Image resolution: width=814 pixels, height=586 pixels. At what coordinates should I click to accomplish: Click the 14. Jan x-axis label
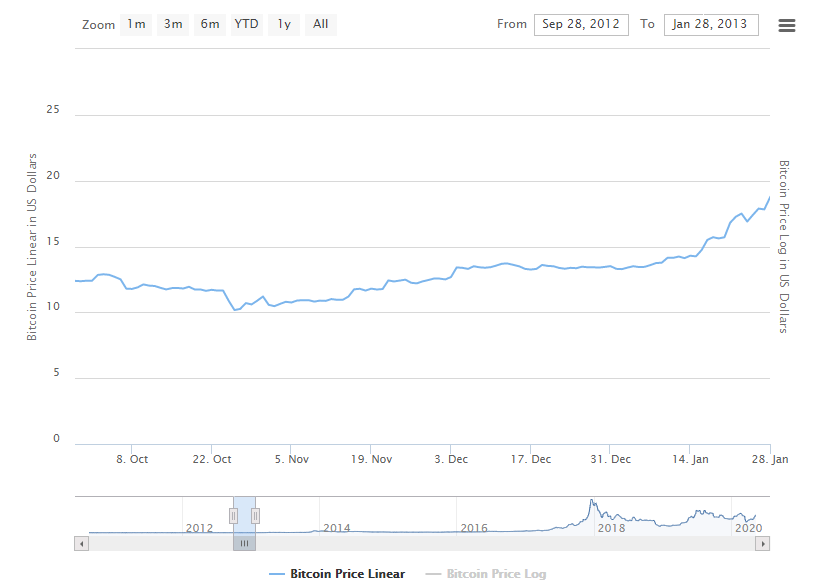(690, 459)
